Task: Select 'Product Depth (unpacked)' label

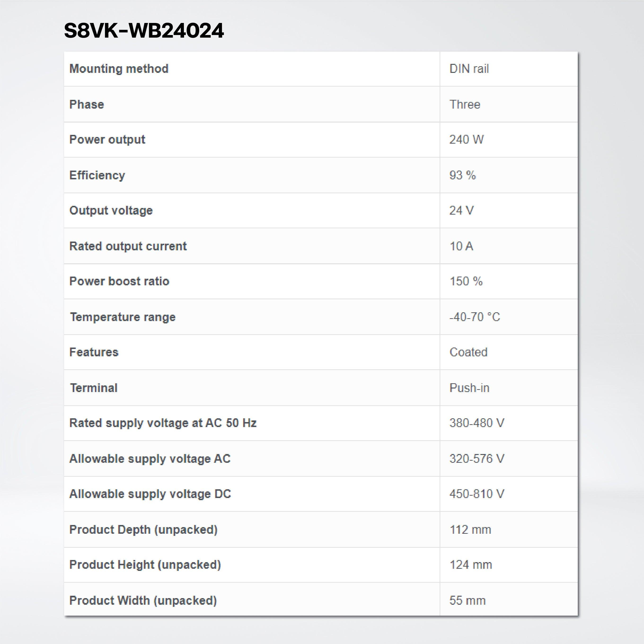Action: coord(144,530)
